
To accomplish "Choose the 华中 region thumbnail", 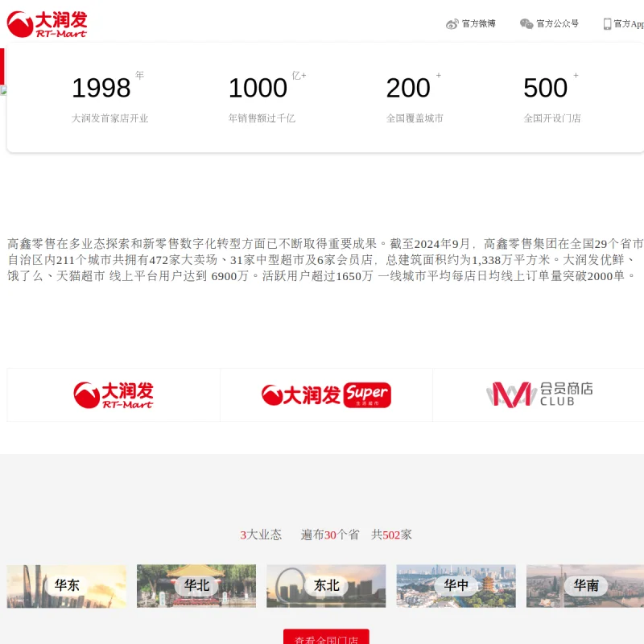I will [x=456, y=586].
